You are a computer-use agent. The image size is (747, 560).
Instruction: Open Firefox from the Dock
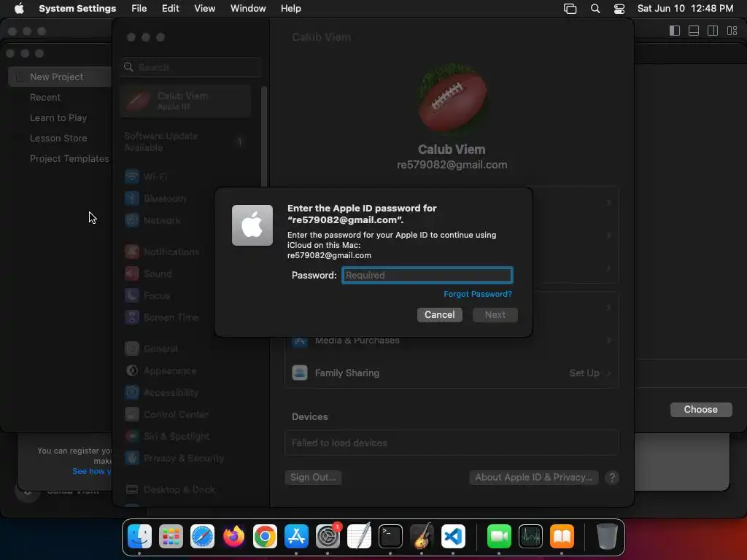(x=233, y=537)
